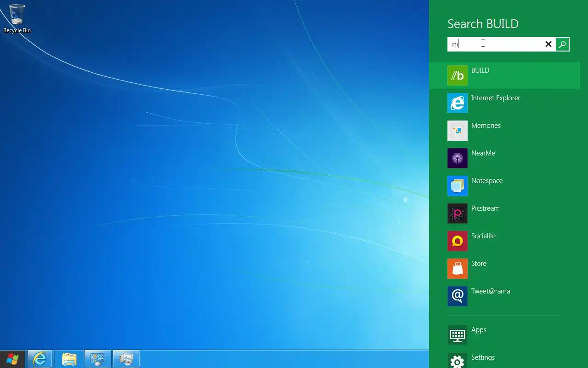Click the "Internet Explorer" label text
The height and width of the screenshot is (368, 588).
click(496, 98)
